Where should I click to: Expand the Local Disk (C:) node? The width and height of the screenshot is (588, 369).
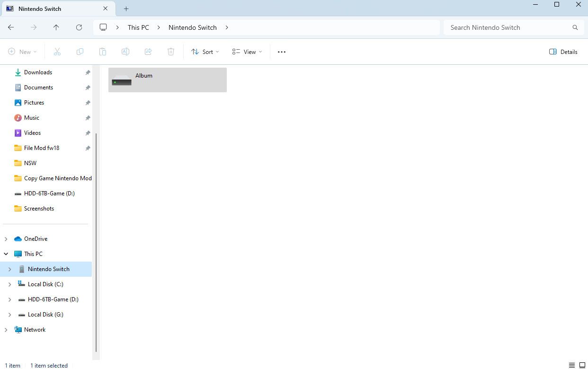point(10,284)
